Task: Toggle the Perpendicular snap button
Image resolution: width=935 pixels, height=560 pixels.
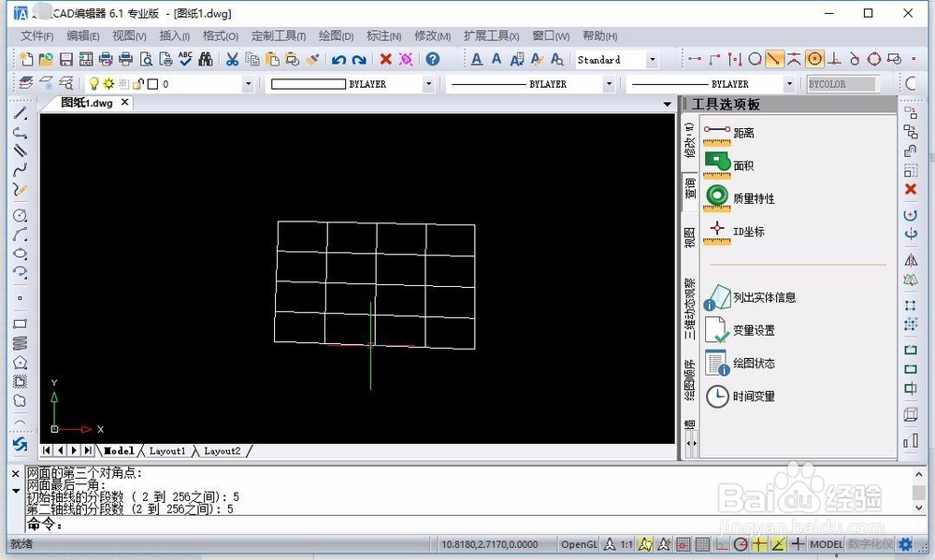Action: (835, 59)
